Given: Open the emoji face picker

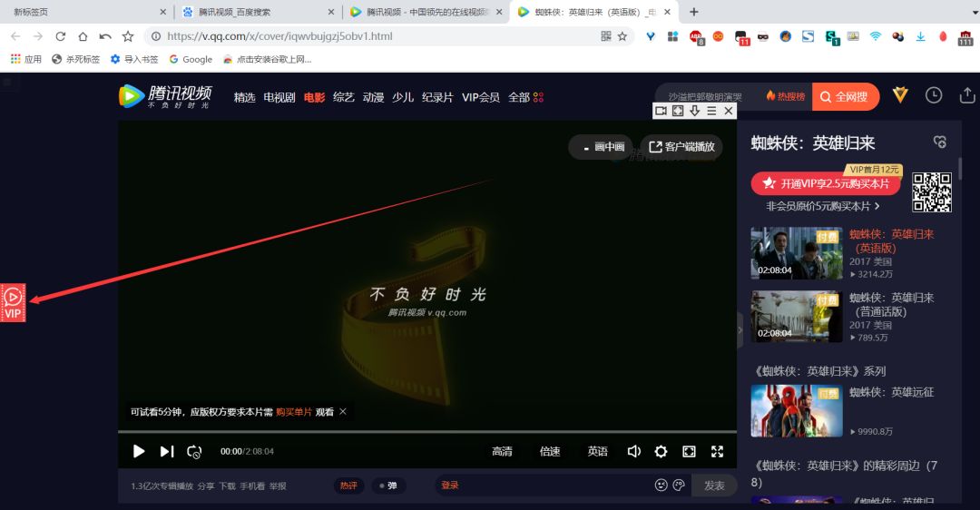Looking at the screenshot, I should [661, 485].
